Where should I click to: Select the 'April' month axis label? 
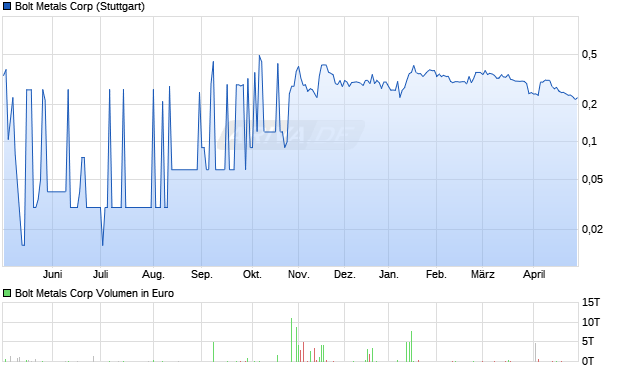tap(534, 274)
